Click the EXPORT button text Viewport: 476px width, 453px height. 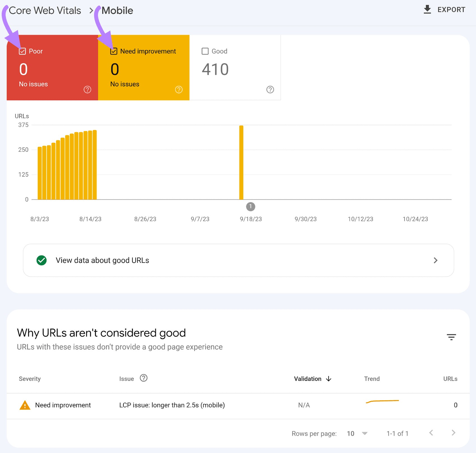coord(451,10)
